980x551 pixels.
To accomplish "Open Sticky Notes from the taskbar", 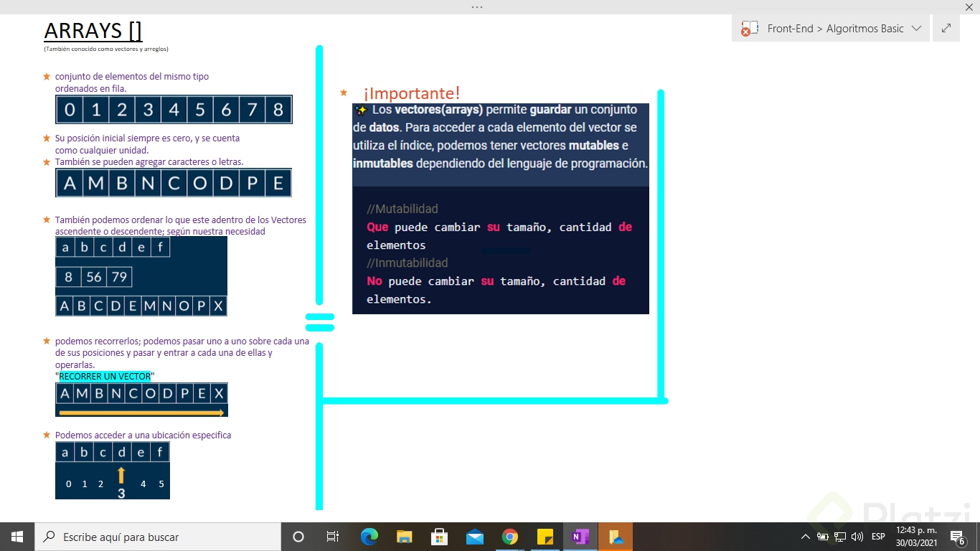I will coord(545,537).
